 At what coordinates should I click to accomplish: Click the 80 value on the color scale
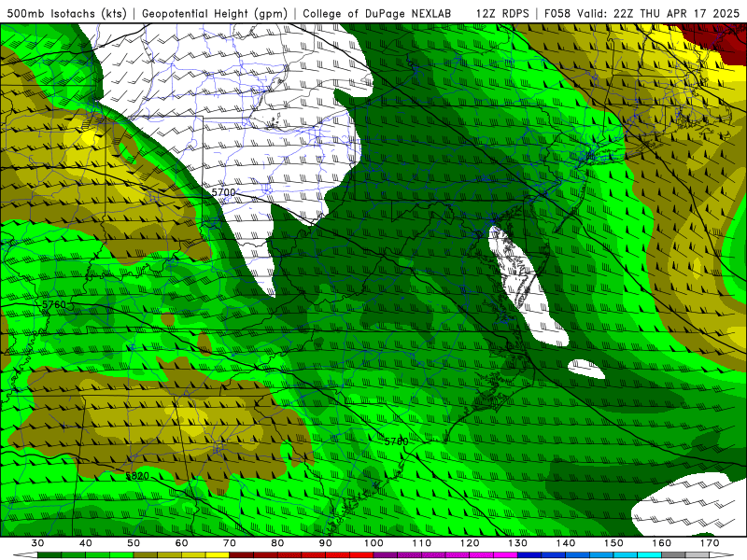pyautogui.click(x=277, y=543)
